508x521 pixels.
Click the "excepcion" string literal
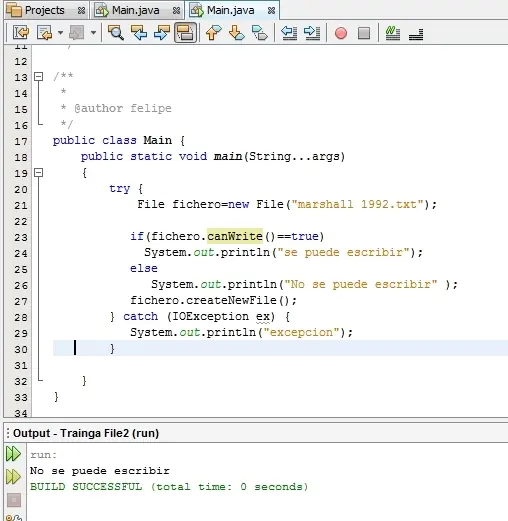(301, 332)
